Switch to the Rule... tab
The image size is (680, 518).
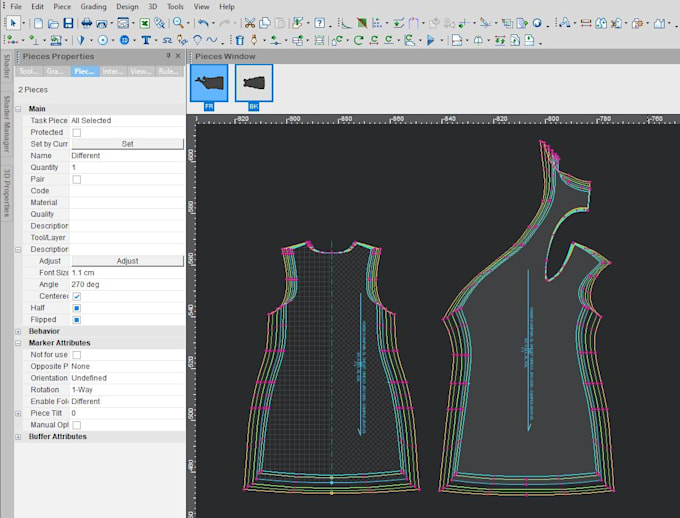[168, 71]
